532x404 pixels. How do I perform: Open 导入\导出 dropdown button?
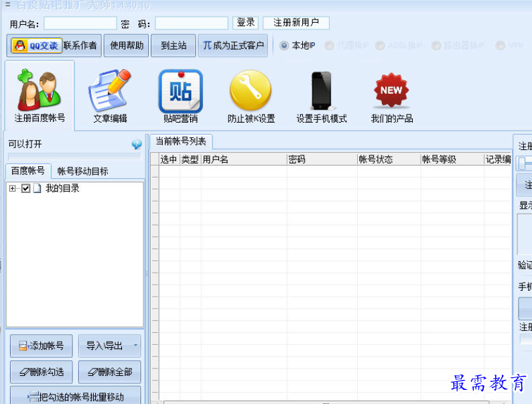coord(109,346)
